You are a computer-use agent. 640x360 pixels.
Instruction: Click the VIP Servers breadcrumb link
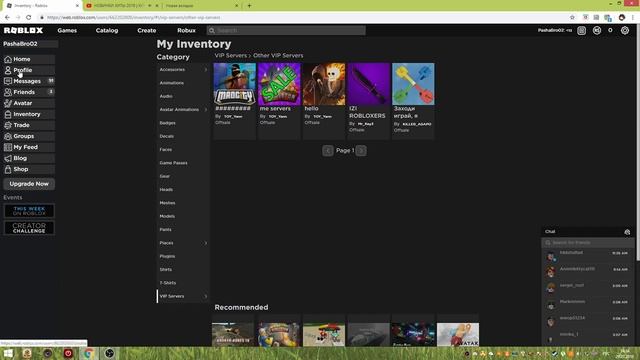coord(231,56)
